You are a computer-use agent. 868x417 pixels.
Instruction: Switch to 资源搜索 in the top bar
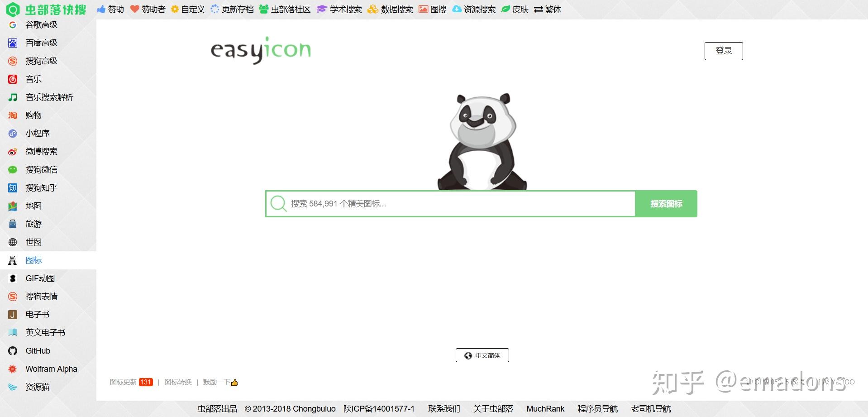coord(474,10)
